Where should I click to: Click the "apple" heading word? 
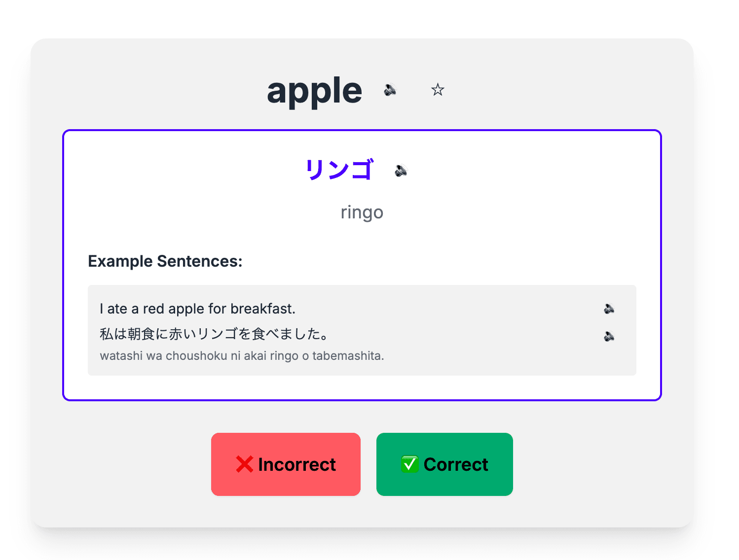(x=314, y=91)
